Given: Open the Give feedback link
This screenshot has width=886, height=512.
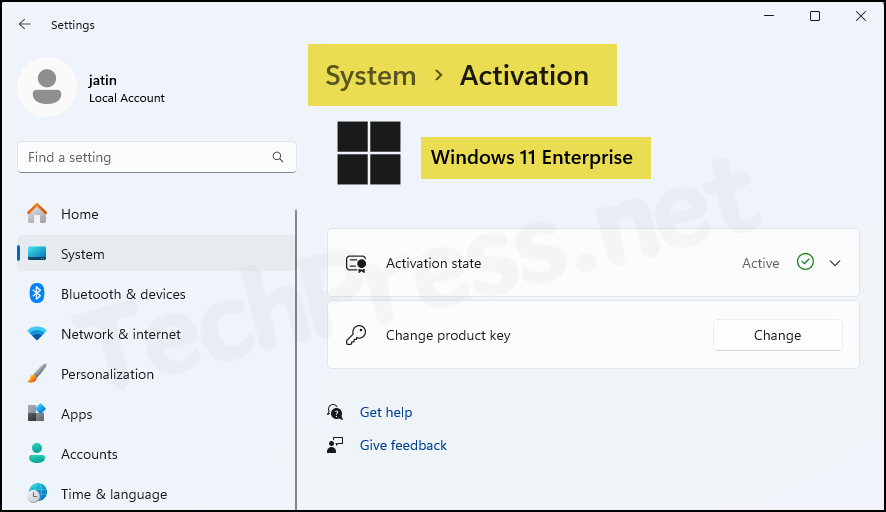Looking at the screenshot, I should [x=403, y=445].
